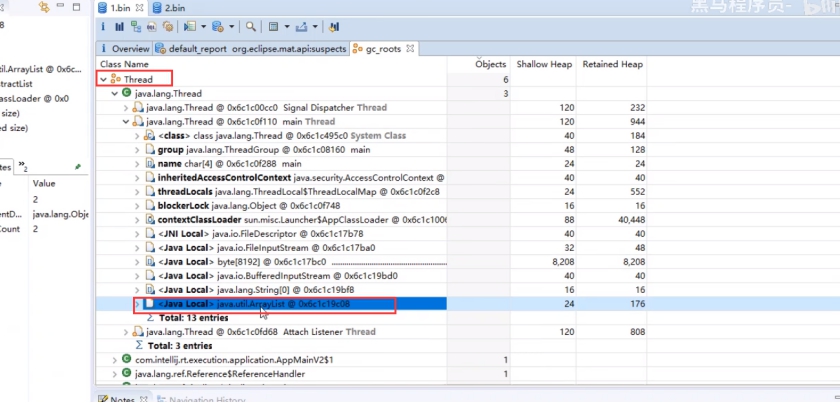Viewport: 840px width, 403px height.
Task: Expand the com.intellij AppMainV2$1 row
Action: (x=114, y=360)
